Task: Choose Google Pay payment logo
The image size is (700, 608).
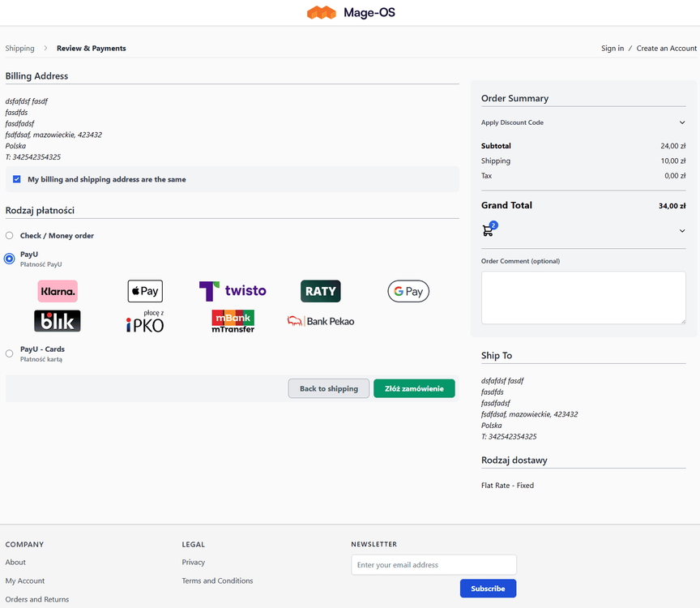Action: pos(408,291)
